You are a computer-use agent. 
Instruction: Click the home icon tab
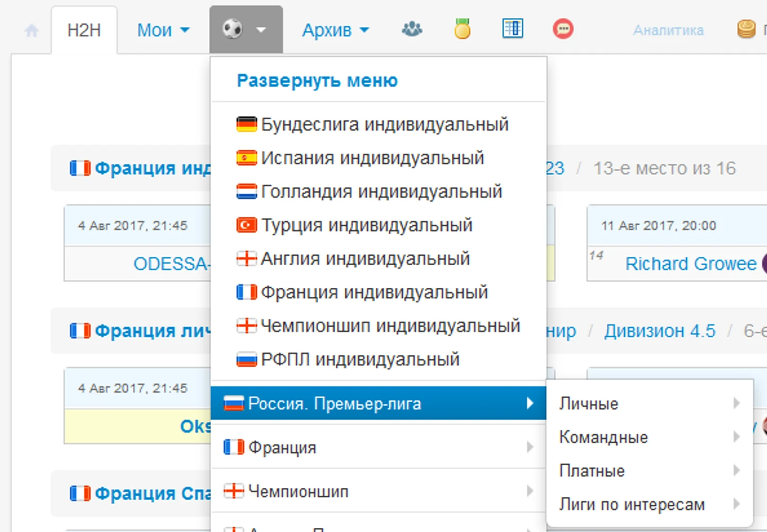click(x=32, y=30)
